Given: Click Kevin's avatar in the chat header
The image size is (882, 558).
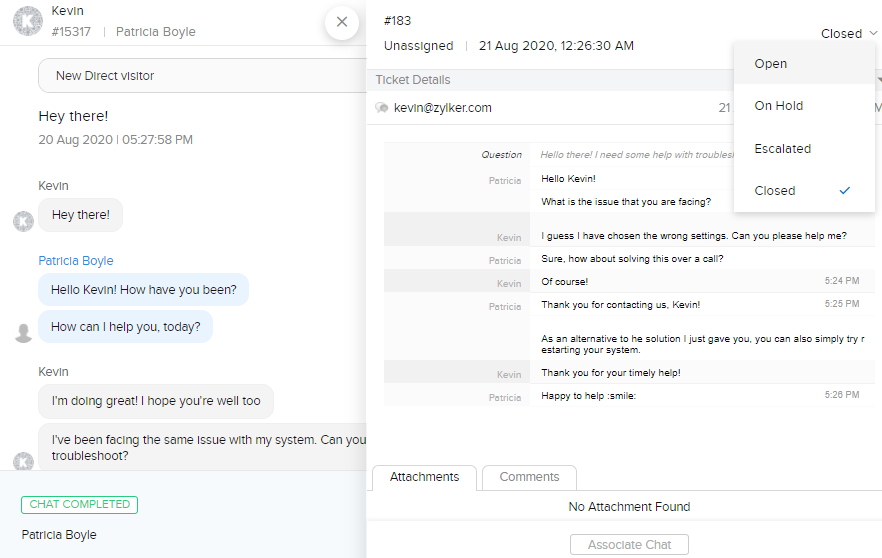Looking at the screenshot, I should tap(27, 21).
